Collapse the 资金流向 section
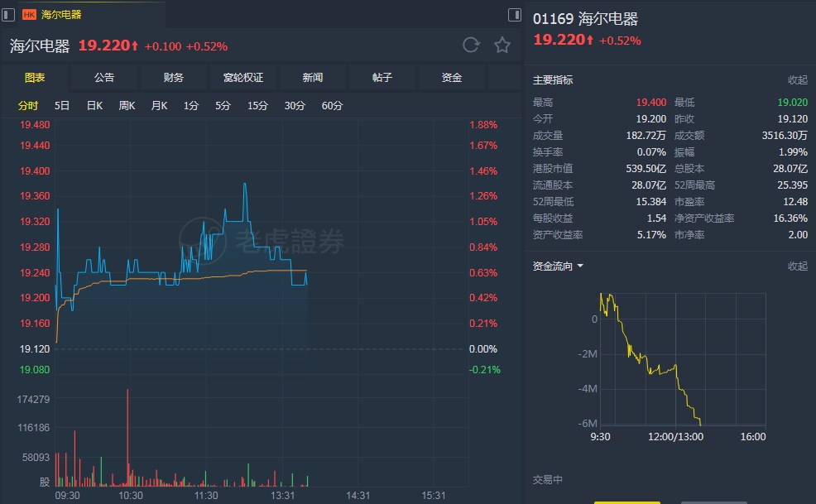816x504 pixels. 797,266
